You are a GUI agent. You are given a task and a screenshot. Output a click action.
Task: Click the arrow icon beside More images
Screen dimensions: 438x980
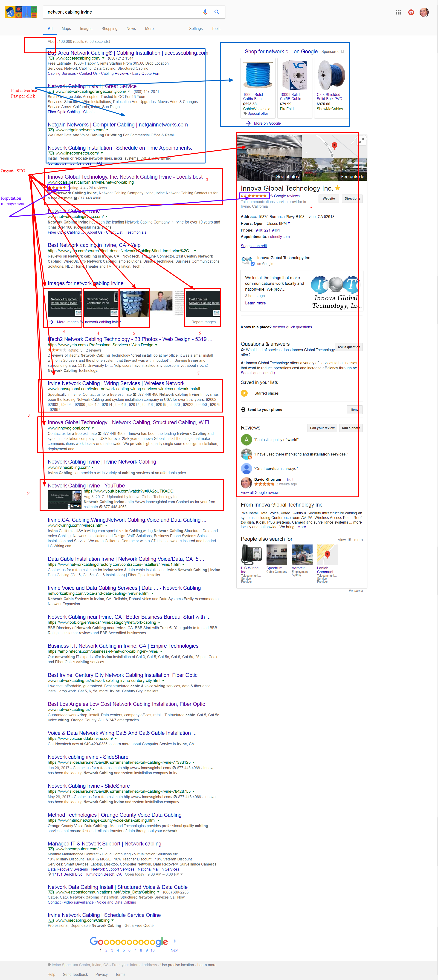coord(51,322)
